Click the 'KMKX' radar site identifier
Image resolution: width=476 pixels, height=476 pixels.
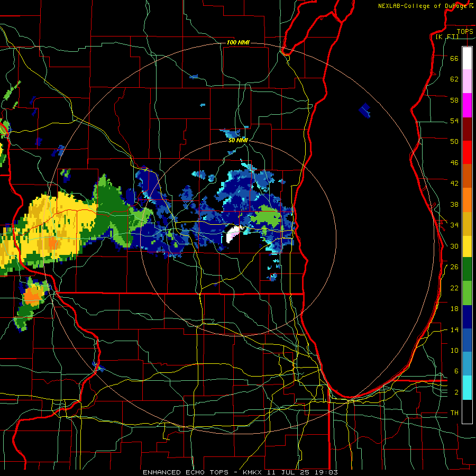[253, 472]
